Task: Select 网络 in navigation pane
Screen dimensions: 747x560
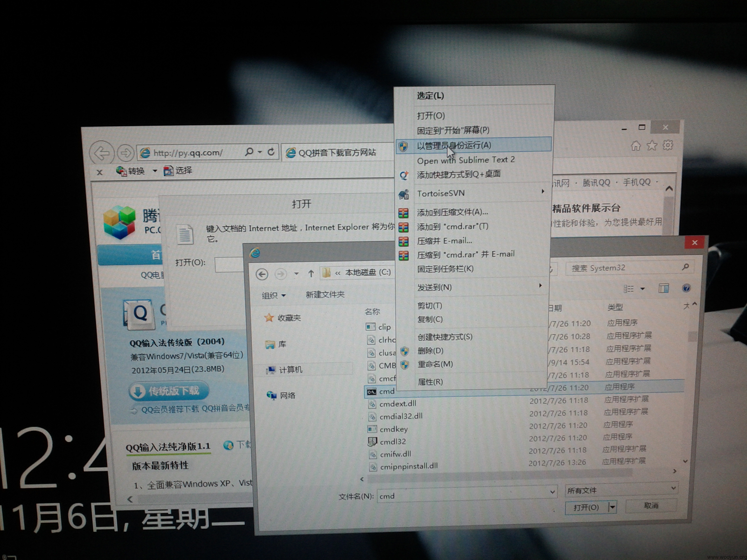Action: 281,395
